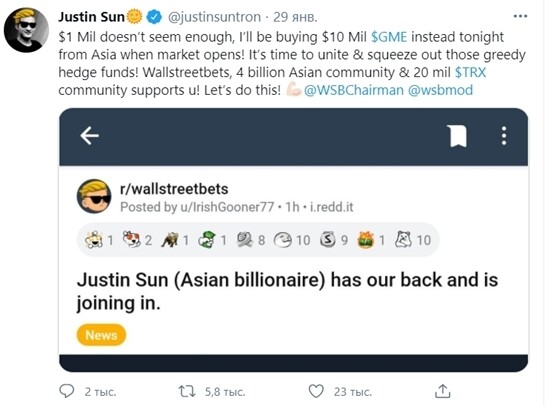Visit the @WSBChairman mention
This screenshot has height=406, width=550.
354,90
